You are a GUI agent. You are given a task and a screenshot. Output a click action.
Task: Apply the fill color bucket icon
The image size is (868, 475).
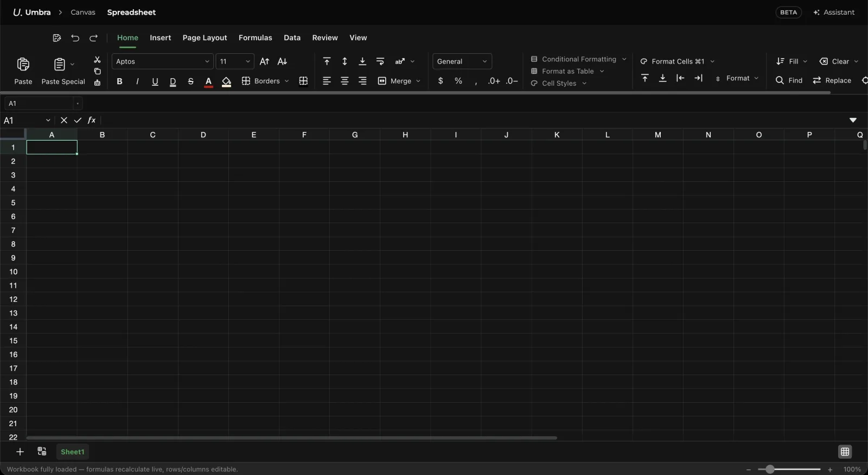click(227, 81)
